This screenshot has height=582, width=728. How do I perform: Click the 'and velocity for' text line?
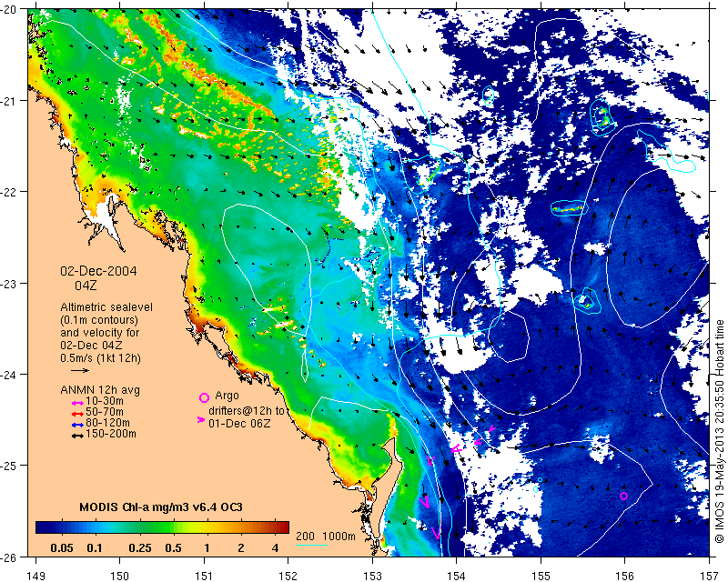coord(99,333)
